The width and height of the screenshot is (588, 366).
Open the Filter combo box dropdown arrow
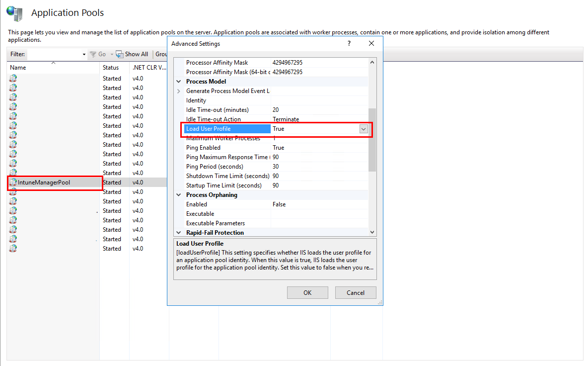[84, 54]
